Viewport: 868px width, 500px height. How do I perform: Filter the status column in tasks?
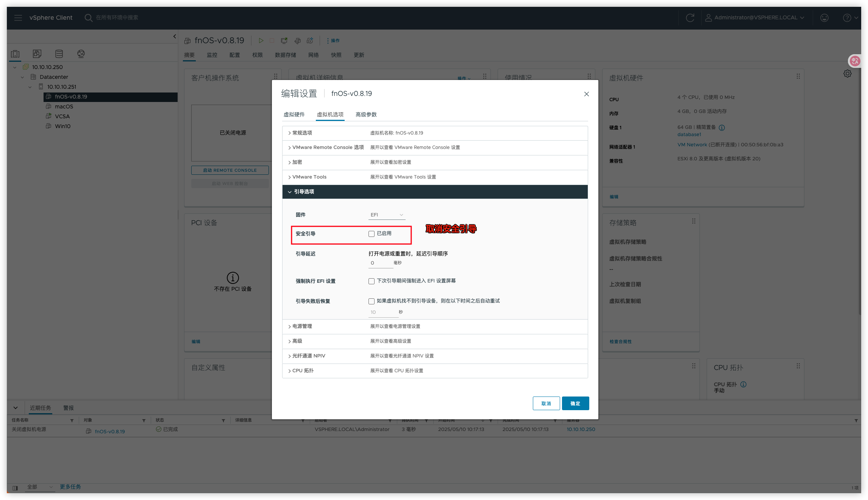223,420
